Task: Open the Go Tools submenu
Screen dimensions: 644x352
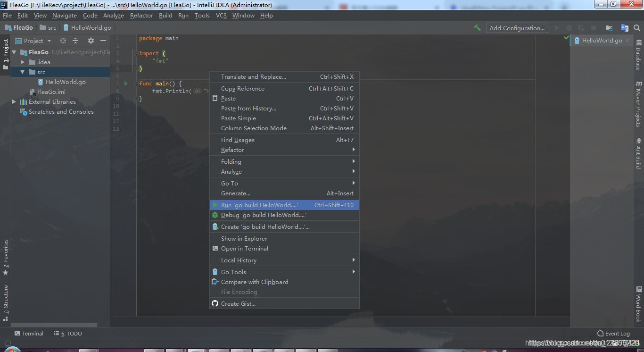Action: point(284,272)
